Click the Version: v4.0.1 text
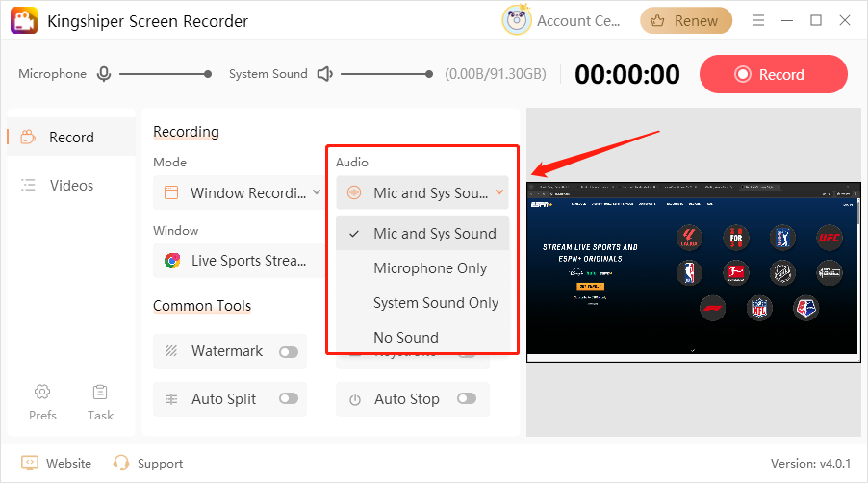This screenshot has width=868, height=483. pos(810,463)
